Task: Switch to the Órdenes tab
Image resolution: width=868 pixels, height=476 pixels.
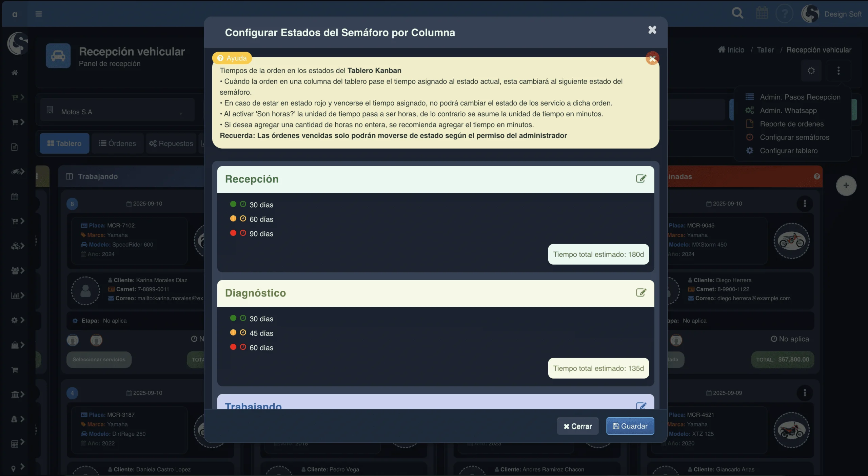Action: (x=117, y=143)
